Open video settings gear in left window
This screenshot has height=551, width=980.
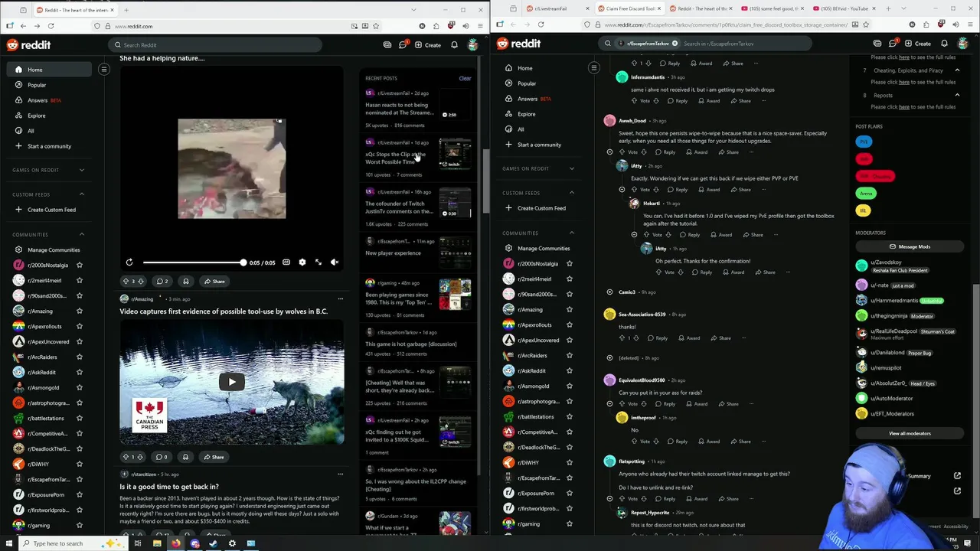click(x=302, y=262)
